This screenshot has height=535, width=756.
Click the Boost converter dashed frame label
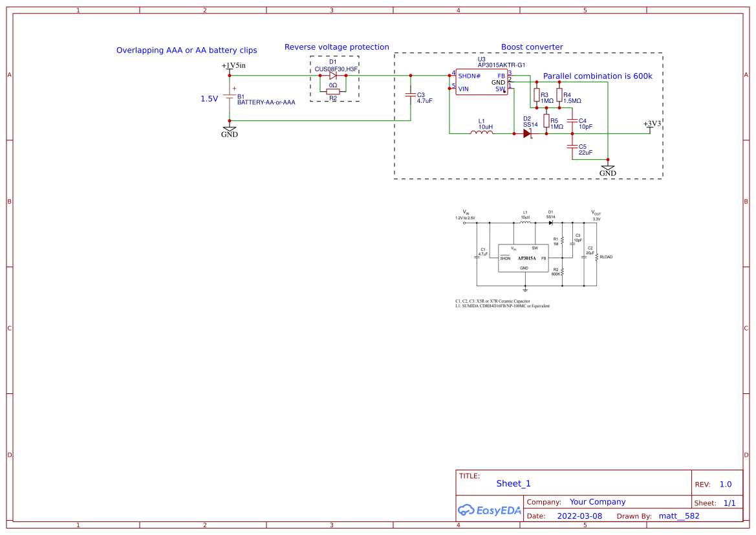tap(532, 47)
